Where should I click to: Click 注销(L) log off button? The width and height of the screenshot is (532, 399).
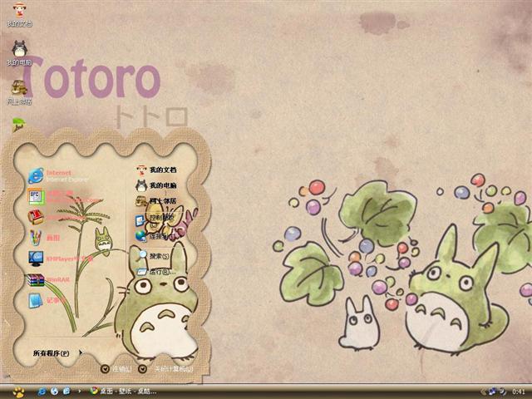point(116,369)
